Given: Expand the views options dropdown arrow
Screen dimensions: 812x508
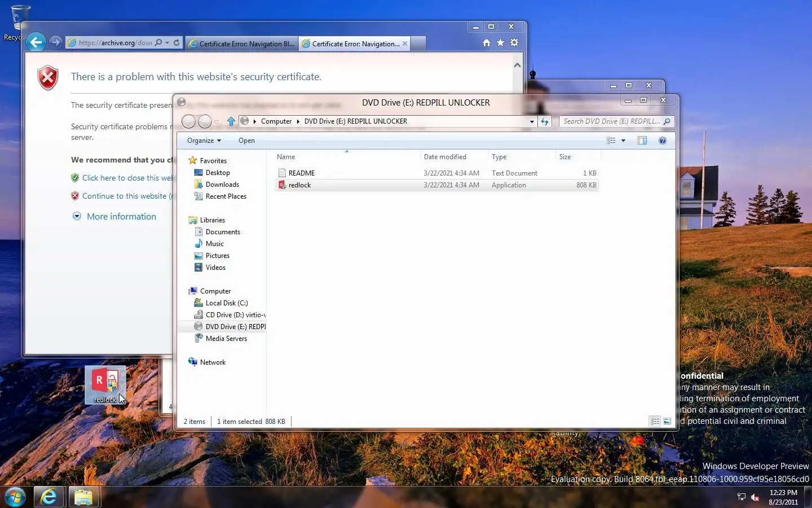Looking at the screenshot, I should point(623,141).
